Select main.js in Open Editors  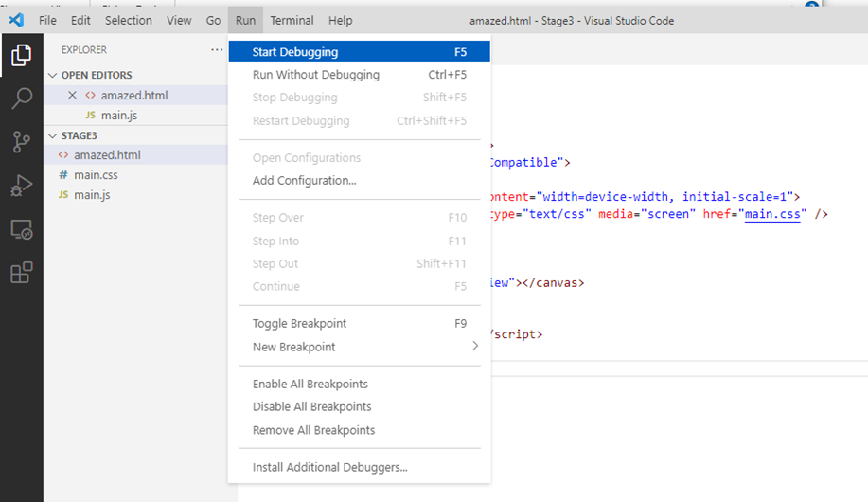pos(135,116)
